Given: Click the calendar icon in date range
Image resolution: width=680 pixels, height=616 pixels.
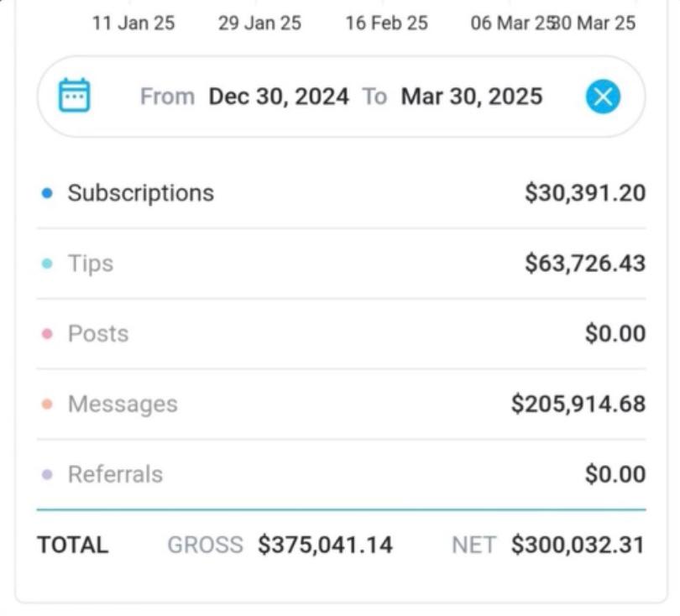Looking at the screenshot, I should (74, 96).
